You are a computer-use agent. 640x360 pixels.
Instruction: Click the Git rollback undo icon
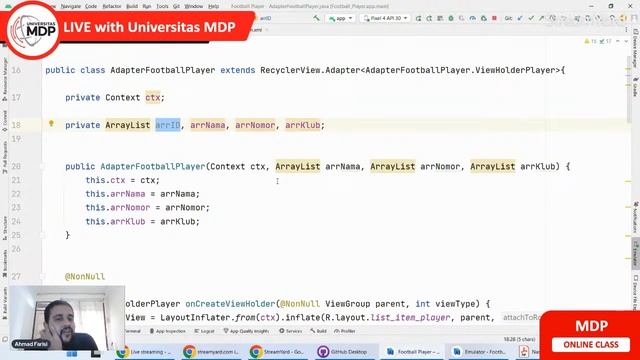point(564,18)
